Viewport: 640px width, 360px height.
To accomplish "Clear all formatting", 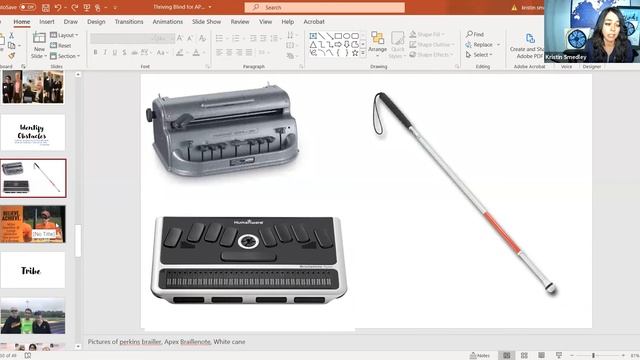I will (x=202, y=38).
